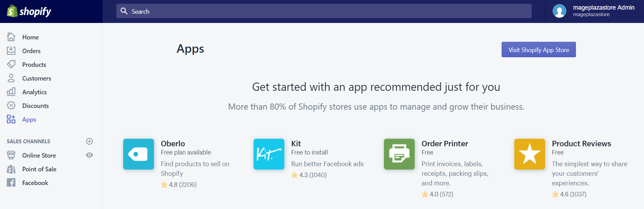Open the Oberlo app title link

pos(173,144)
